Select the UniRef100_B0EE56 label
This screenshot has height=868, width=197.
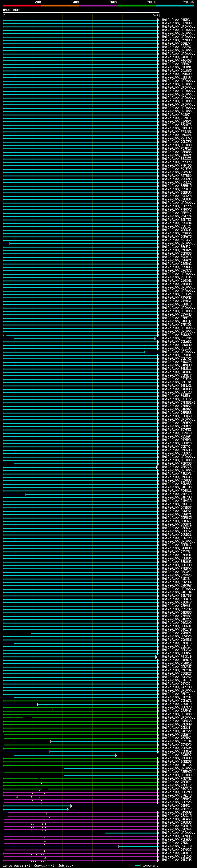(x=176, y=761)
